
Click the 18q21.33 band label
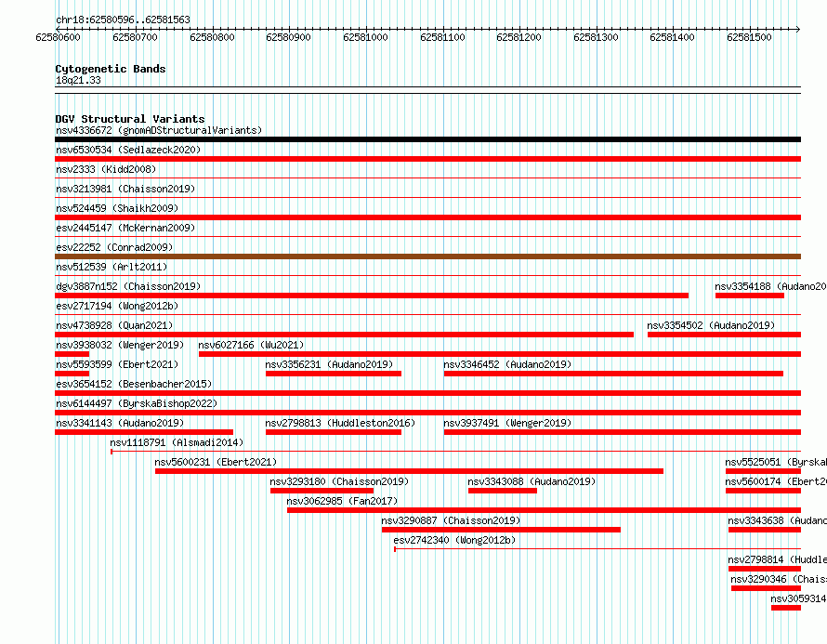[78, 80]
